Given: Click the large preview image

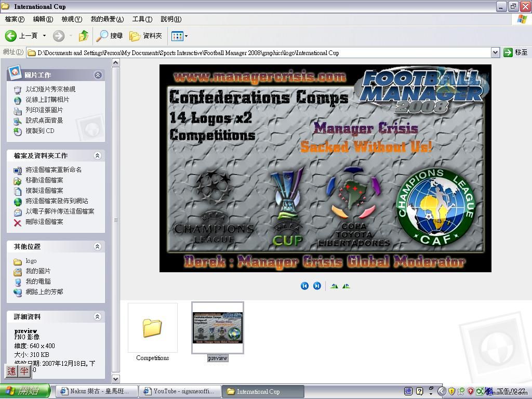Looking at the screenshot, I should (x=325, y=168).
